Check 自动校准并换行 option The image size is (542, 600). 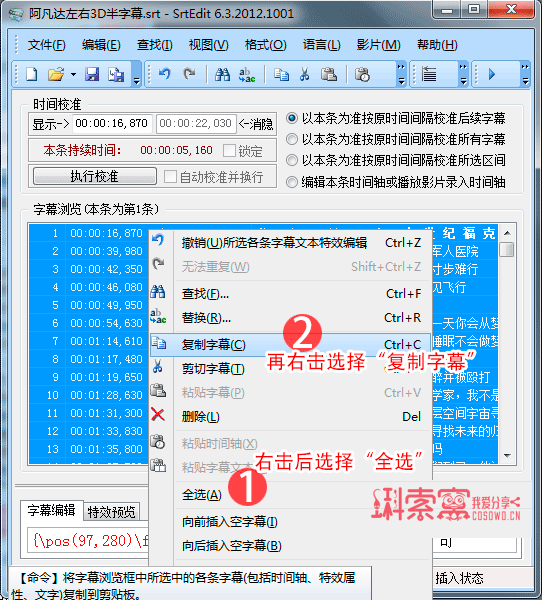(x=170, y=177)
